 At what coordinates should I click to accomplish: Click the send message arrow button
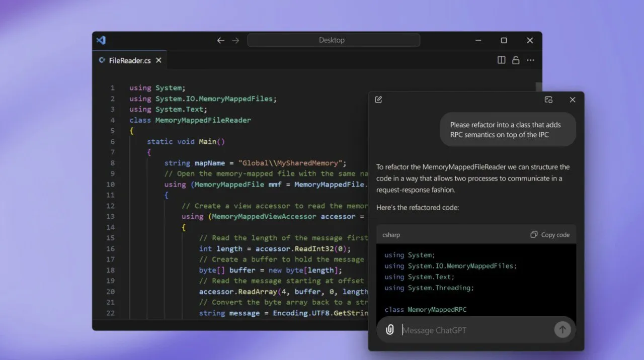pos(562,330)
